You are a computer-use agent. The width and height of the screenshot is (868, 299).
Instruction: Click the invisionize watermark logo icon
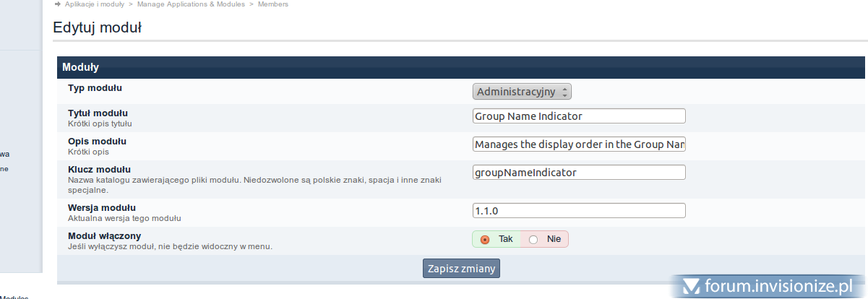click(692, 286)
